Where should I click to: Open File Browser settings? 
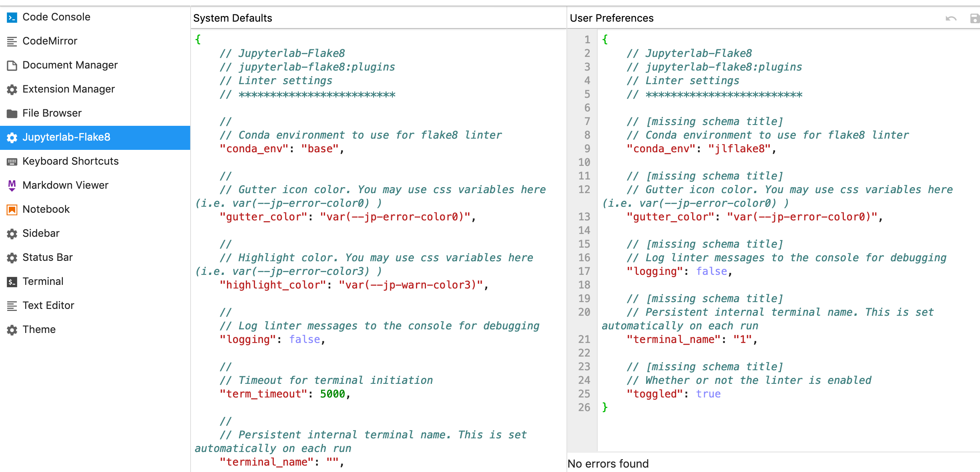click(x=95, y=113)
